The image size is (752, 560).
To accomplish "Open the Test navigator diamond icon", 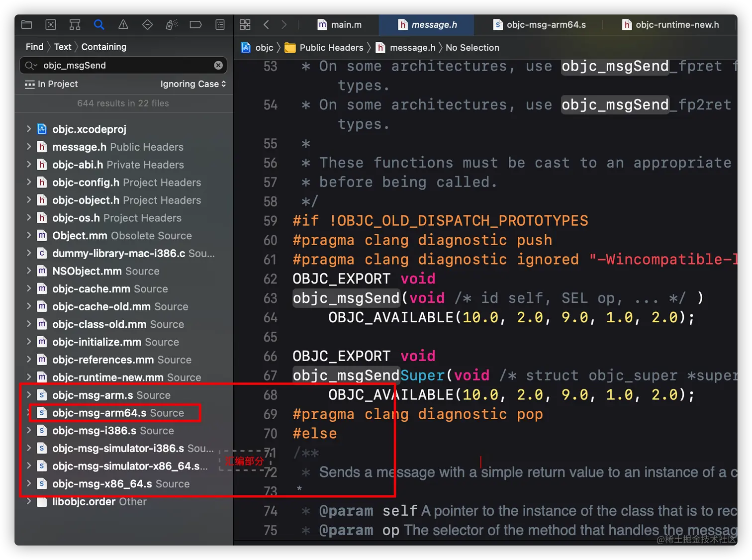I will [147, 24].
